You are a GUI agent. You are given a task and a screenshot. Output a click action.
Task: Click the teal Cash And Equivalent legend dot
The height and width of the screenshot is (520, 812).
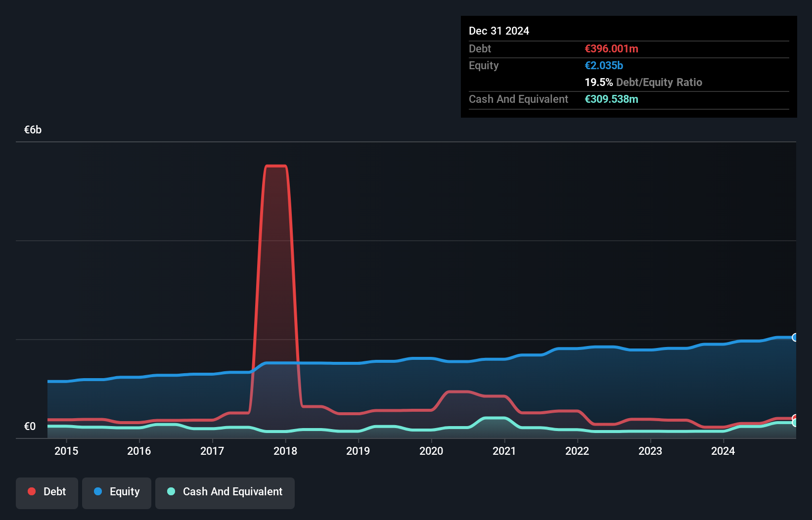tap(171, 491)
